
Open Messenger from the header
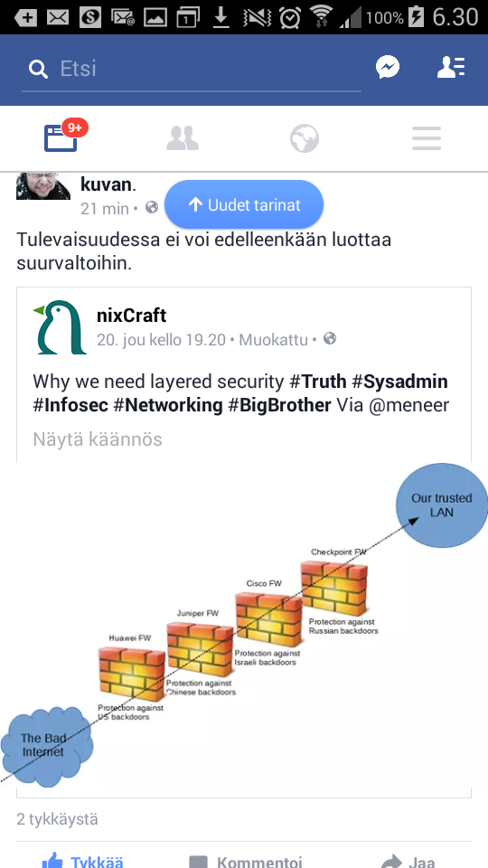point(388,68)
